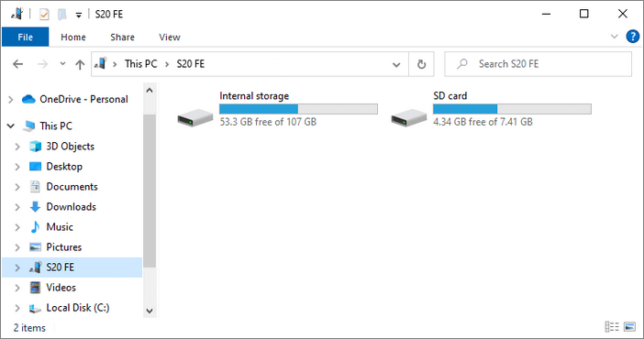Select Videos in the navigation pane

[61, 288]
